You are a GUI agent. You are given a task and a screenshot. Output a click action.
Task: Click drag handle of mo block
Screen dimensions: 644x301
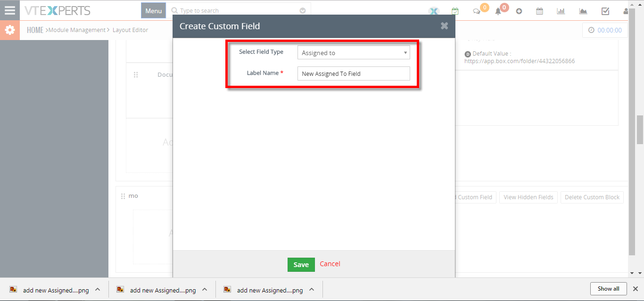124,196
